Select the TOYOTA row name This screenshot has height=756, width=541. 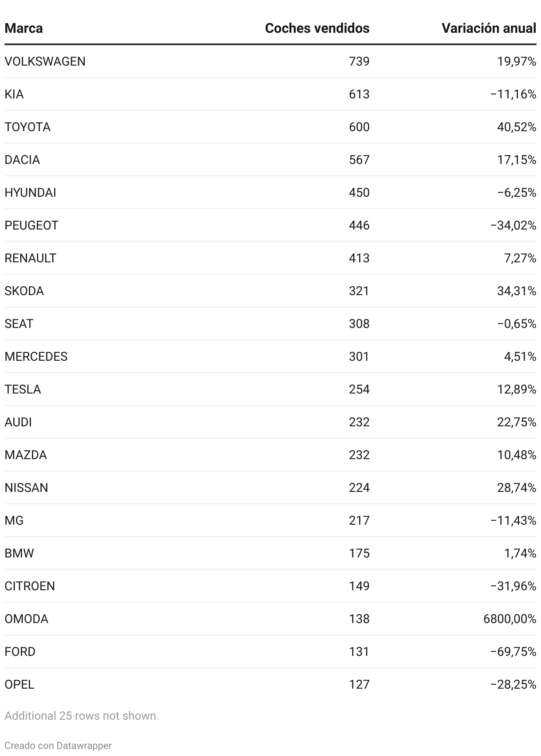click(x=27, y=127)
